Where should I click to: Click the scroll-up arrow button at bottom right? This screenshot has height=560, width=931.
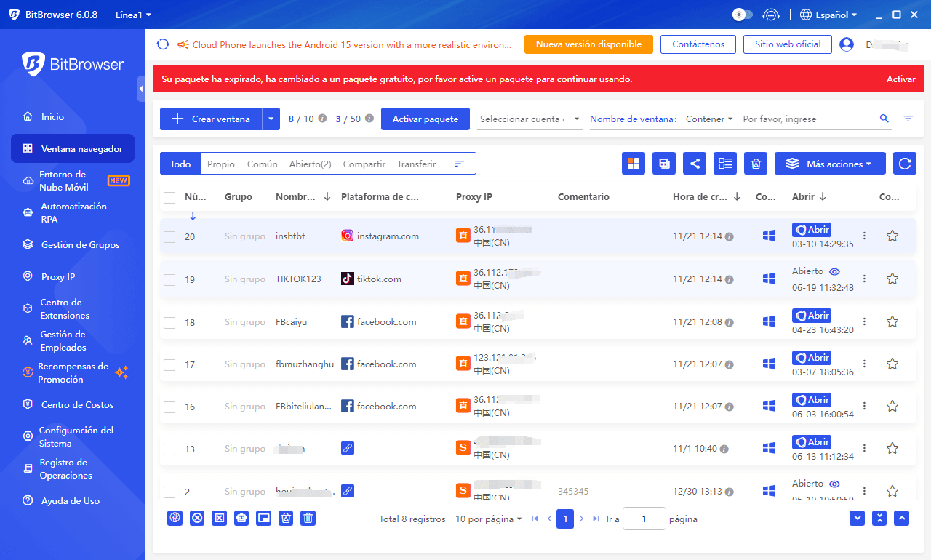pos(902,518)
